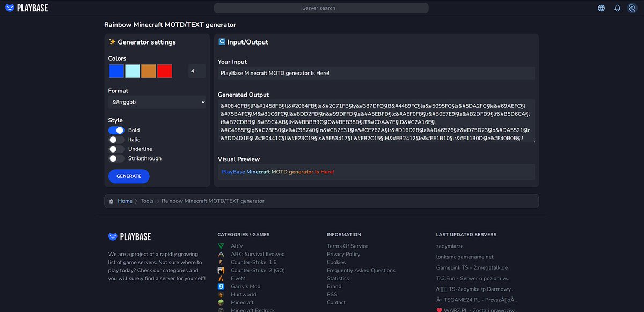Image resolution: width=644 pixels, height=312 pixels.
Task: Enable the Strikethrough style toggle
Action: (116, 158)
